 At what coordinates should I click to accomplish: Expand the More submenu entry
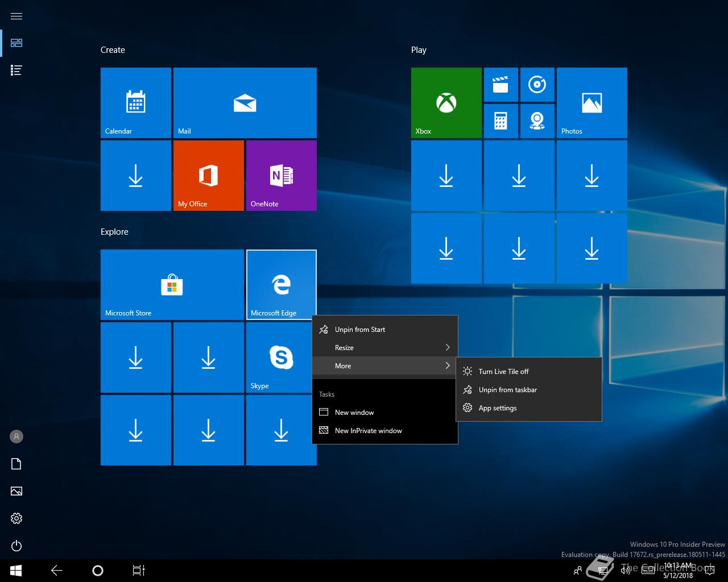coord(385,366)
